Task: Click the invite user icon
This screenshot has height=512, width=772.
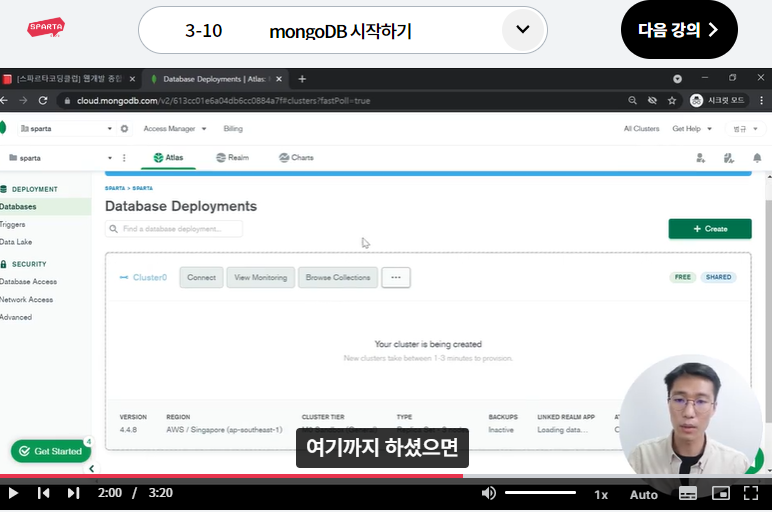Action: 700,158
